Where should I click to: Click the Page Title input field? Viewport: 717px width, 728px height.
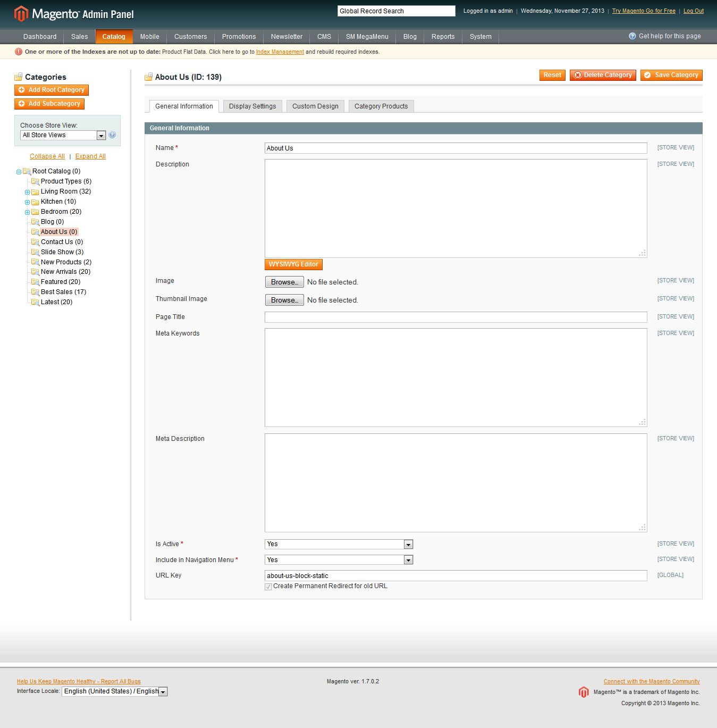tap(456, 317)
